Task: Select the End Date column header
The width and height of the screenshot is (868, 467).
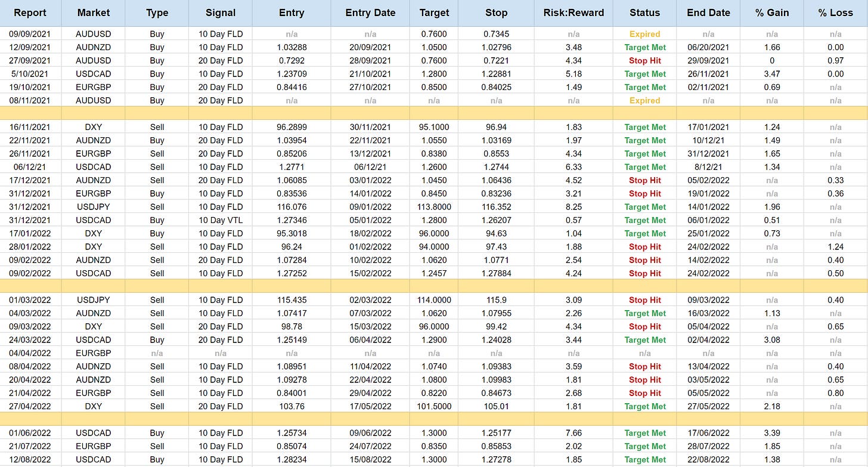Action: [708, 13]
